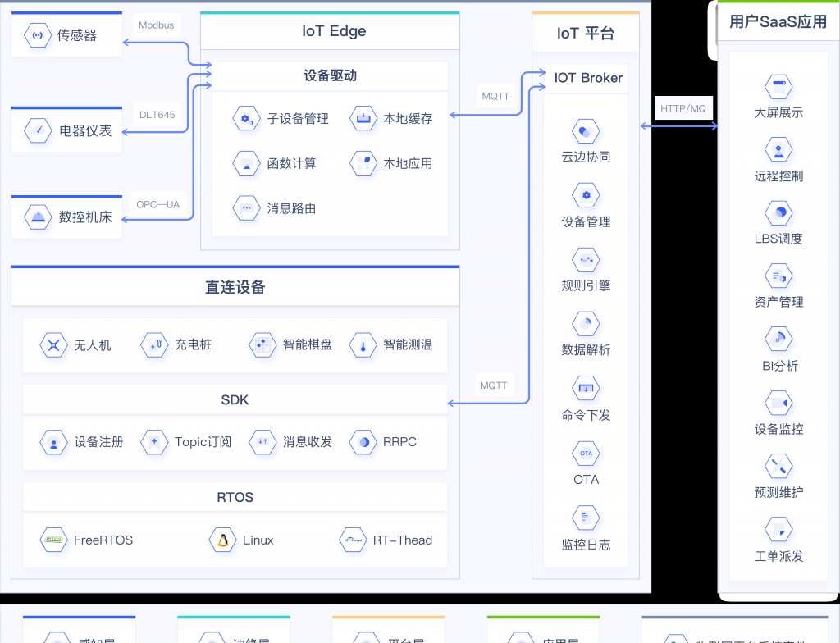Click the 本地应用 icon
840x643 pixels.
pos(363,163)
